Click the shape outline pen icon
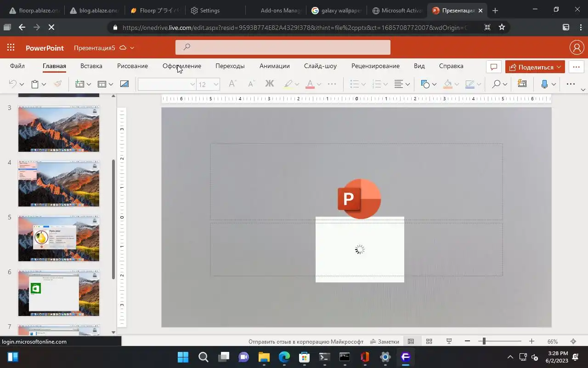 pyautogui.click(x=469, y=84)
